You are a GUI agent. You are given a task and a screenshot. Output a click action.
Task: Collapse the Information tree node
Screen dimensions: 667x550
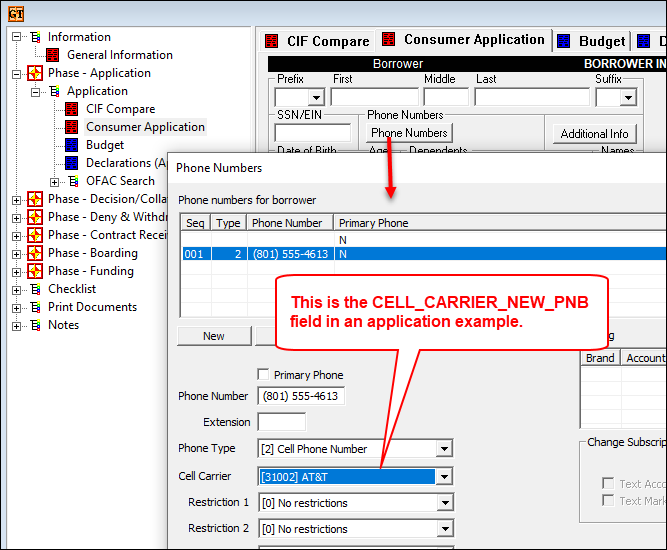[x=16, y=37]
